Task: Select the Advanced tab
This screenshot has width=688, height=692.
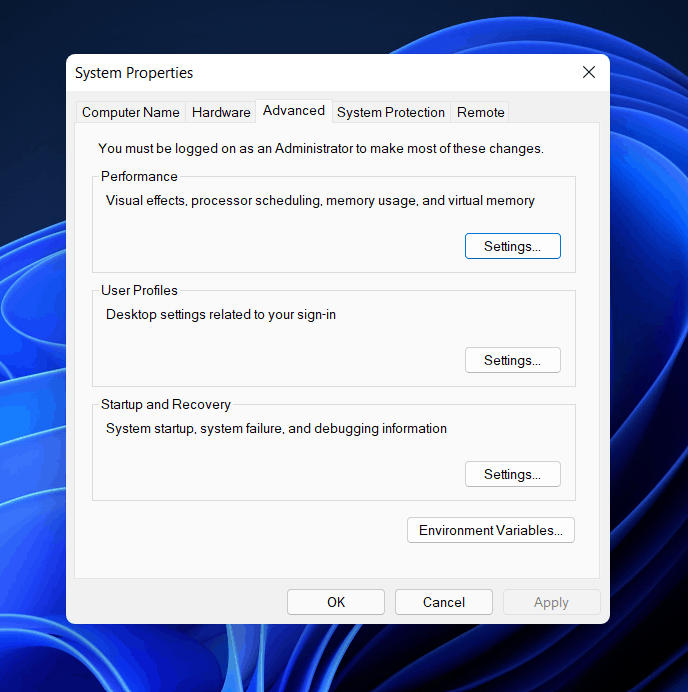Action: [294, 110]
